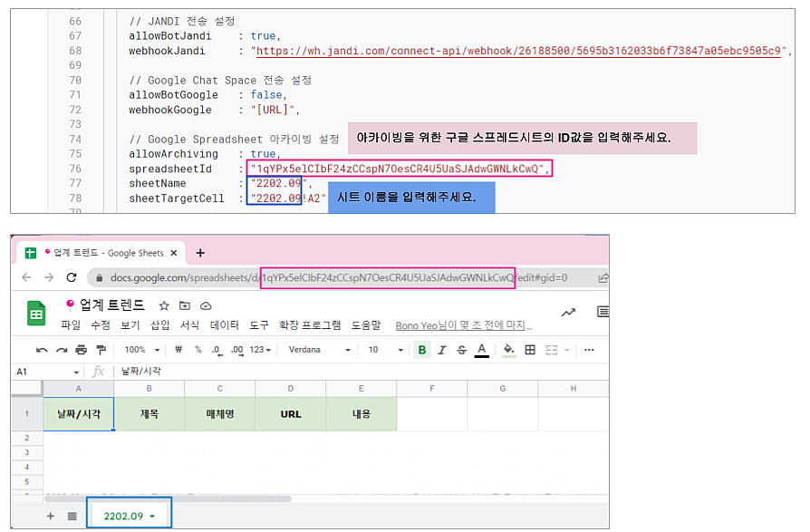Open the Verdana font dropdown
The height and width of the screenshot is (532, 810).
coord(319,350)
